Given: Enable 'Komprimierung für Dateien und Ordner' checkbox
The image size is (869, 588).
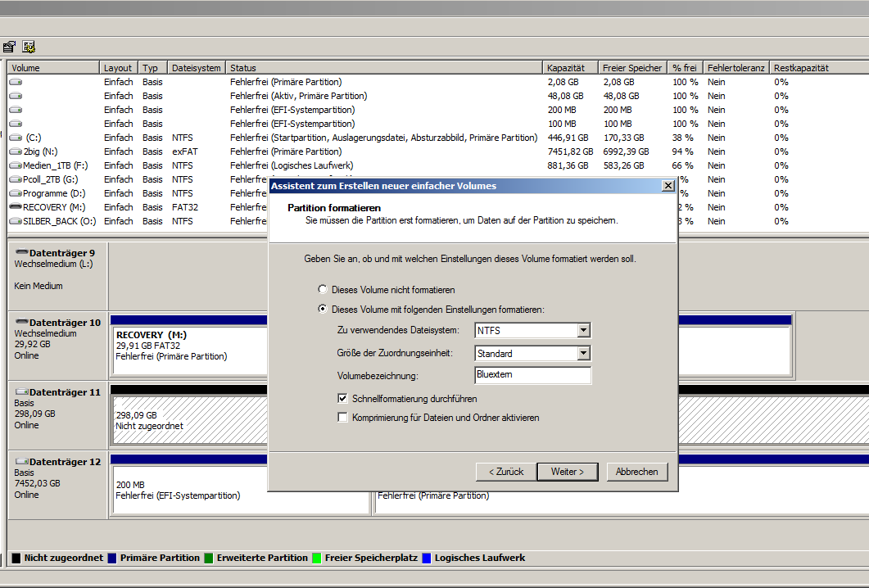Looking at the screenshot, I should [343, 418].
